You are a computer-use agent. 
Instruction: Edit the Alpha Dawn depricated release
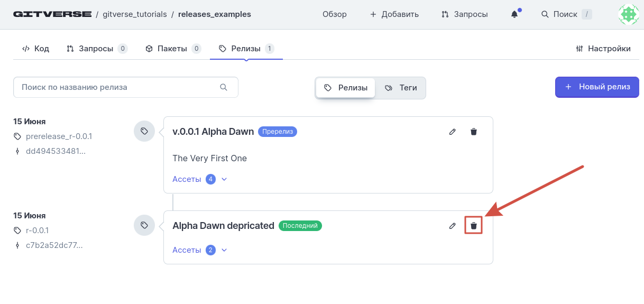point(453,226)
